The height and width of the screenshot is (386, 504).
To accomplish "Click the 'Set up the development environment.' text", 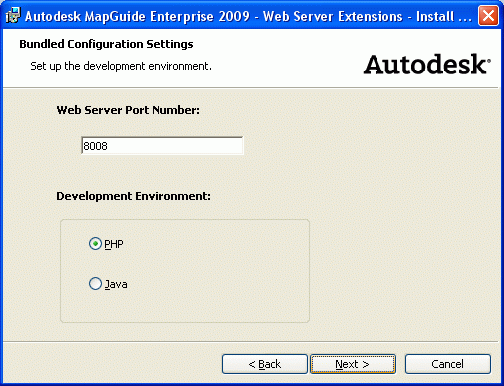I will point(121,66).
